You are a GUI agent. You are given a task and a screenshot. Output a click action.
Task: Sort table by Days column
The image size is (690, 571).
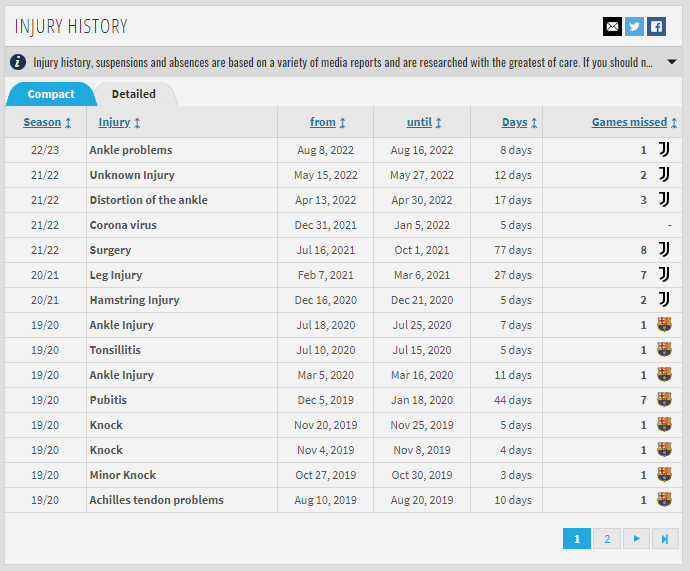click(x=519, y=122)
